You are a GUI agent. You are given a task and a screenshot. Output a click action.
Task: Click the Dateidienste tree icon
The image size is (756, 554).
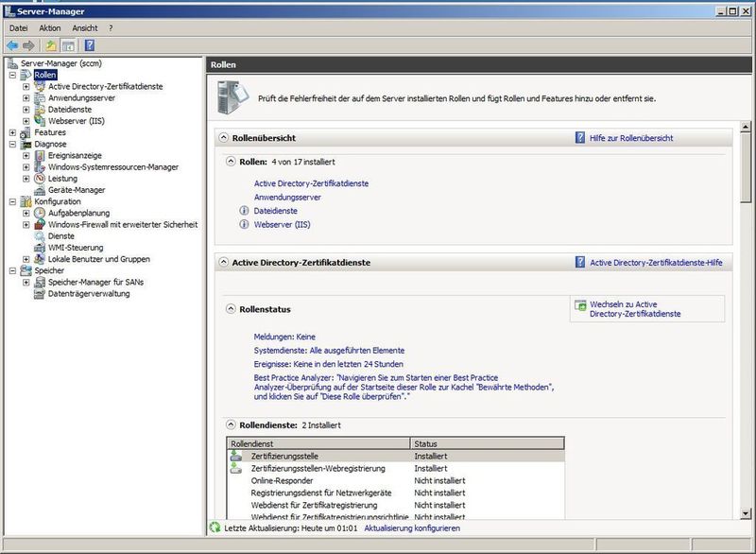pos(40,110)
